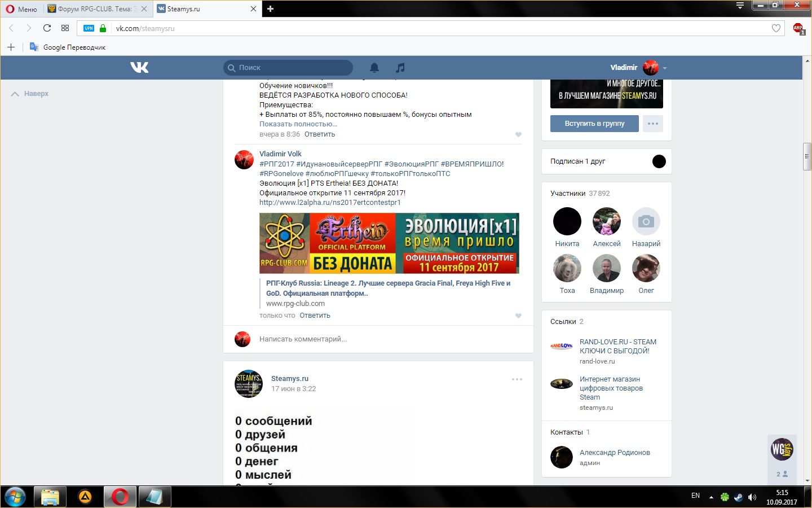Like Vladimir Volk's comment heart
Screen dimensions: 812x508
[518, 316]
